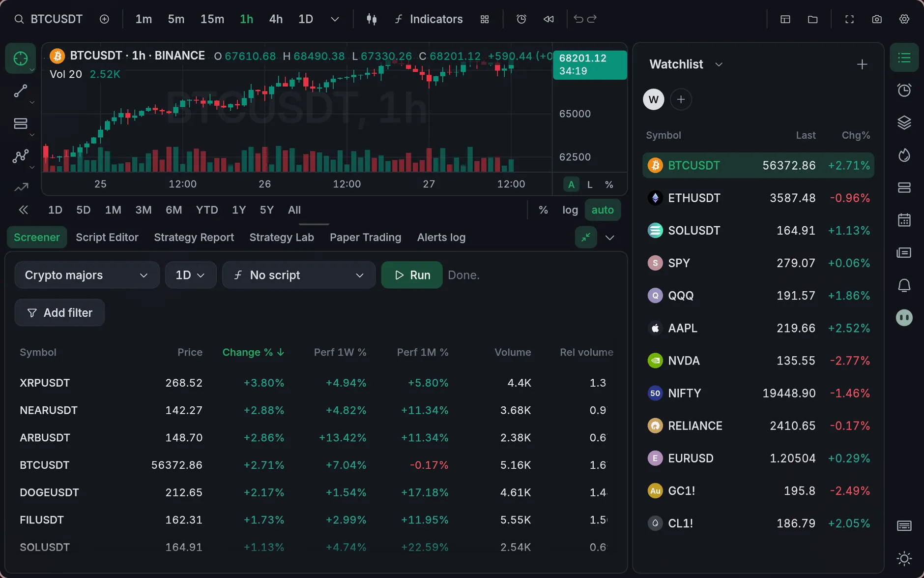Create an alert with clock icon
The image size is (924, 578).
[521, 19]
